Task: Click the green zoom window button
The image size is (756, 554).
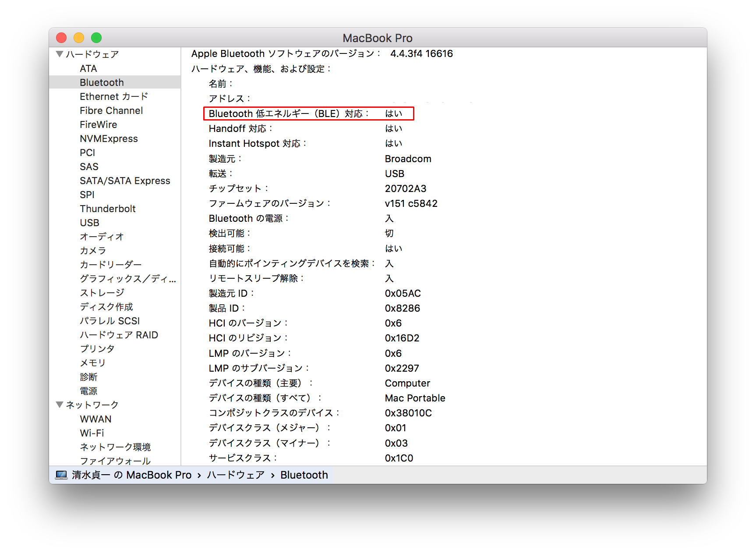Action: pos(96,38)
